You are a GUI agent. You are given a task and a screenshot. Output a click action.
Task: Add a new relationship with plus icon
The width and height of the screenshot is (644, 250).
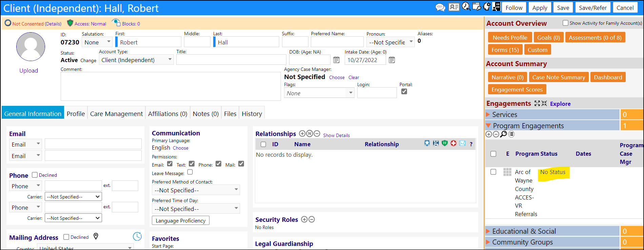click(302, 134)
